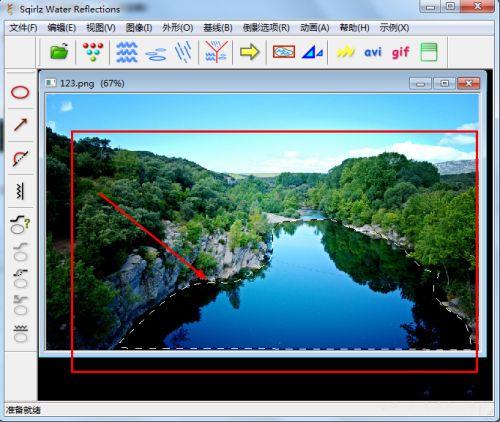Image resolution: width=500 pixels, height=422 pixels.
Task: Open the 示例(X) menu
Action: [394, 28]
